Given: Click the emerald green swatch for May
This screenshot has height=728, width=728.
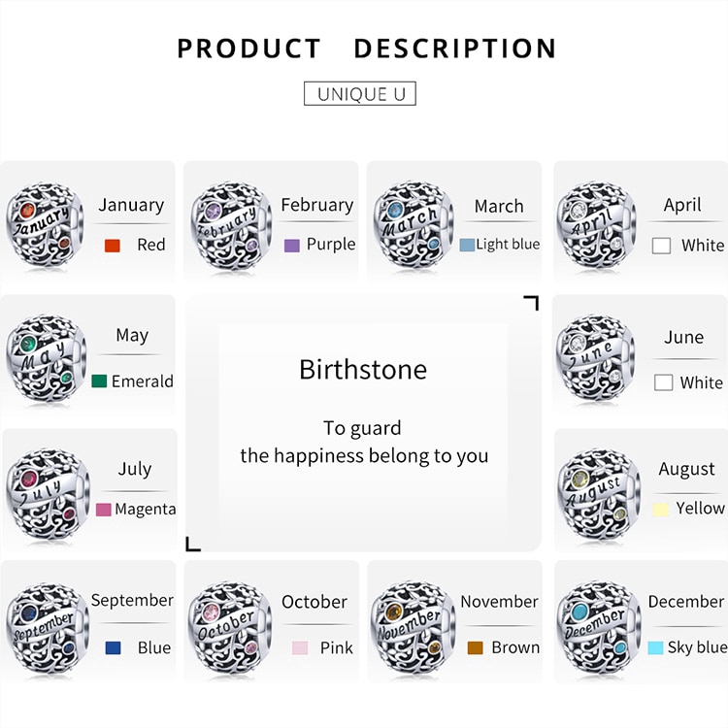Looking at the screenshot, I should tap(99, 381).
